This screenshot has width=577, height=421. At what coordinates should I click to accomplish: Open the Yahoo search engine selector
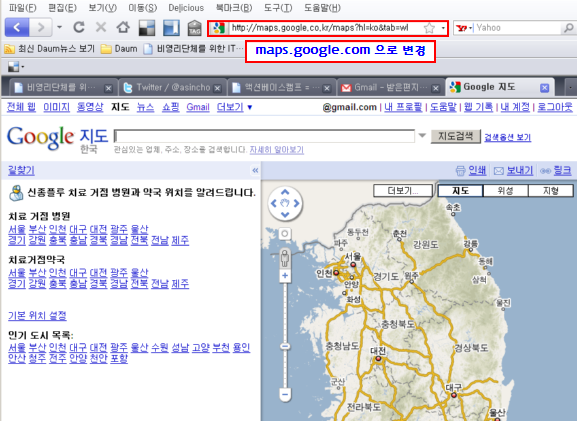[x=464, y=28]
